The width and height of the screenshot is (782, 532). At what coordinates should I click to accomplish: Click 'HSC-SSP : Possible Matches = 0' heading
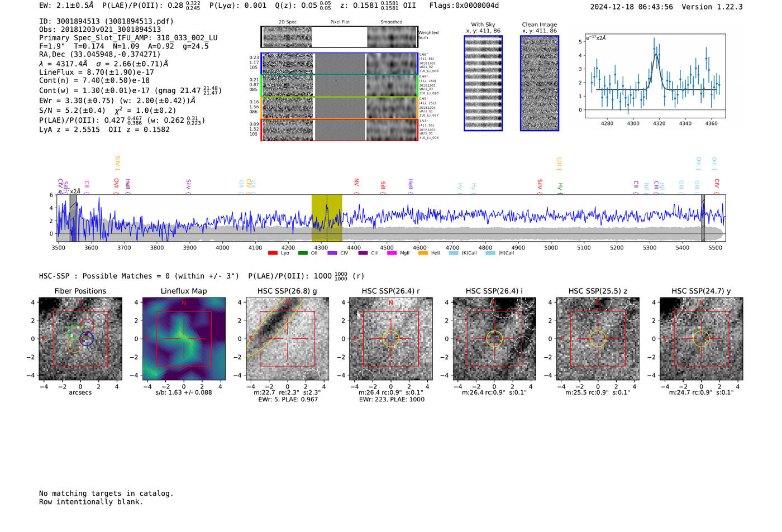106,276
